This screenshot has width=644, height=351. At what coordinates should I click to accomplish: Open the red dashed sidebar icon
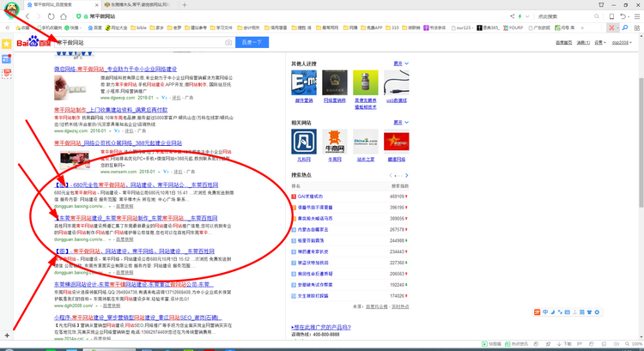click(7, 74)
